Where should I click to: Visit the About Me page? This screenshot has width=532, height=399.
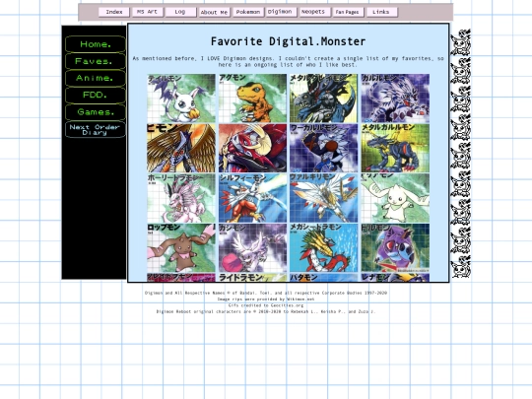[214, 12]
